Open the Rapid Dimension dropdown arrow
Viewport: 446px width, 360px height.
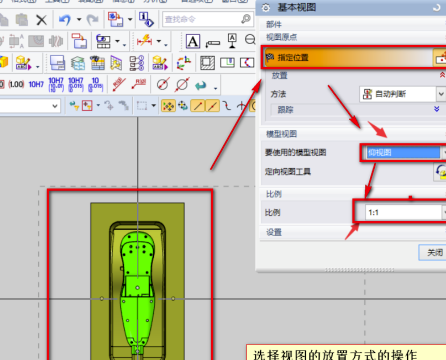click(x=159, y=41)
